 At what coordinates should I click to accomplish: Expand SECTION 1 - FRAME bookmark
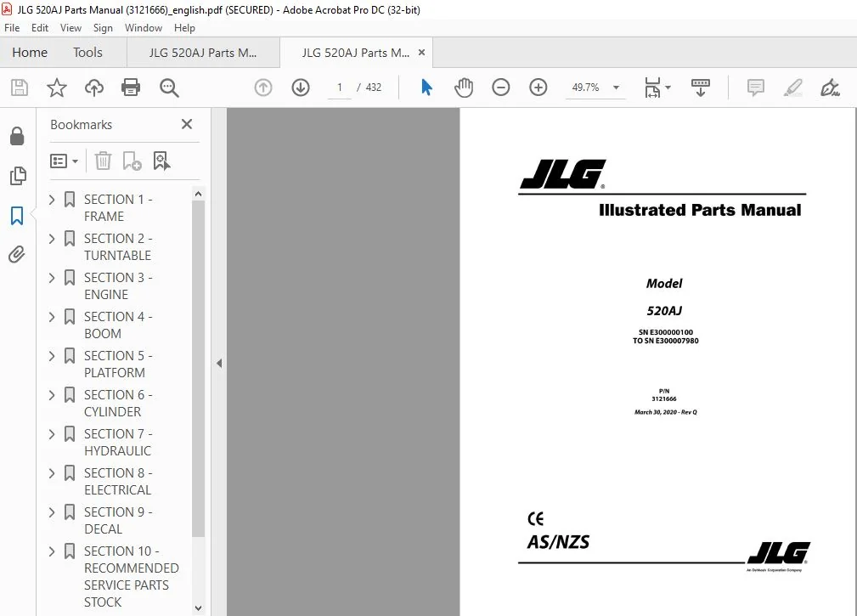52,200
